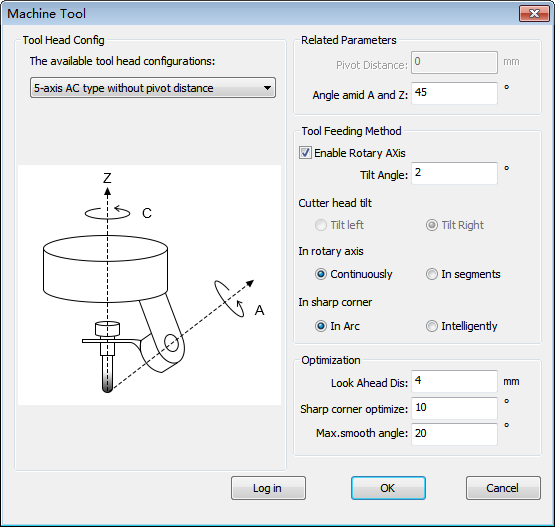Open the tool head configurations dropdown

(x=153, y=88)
